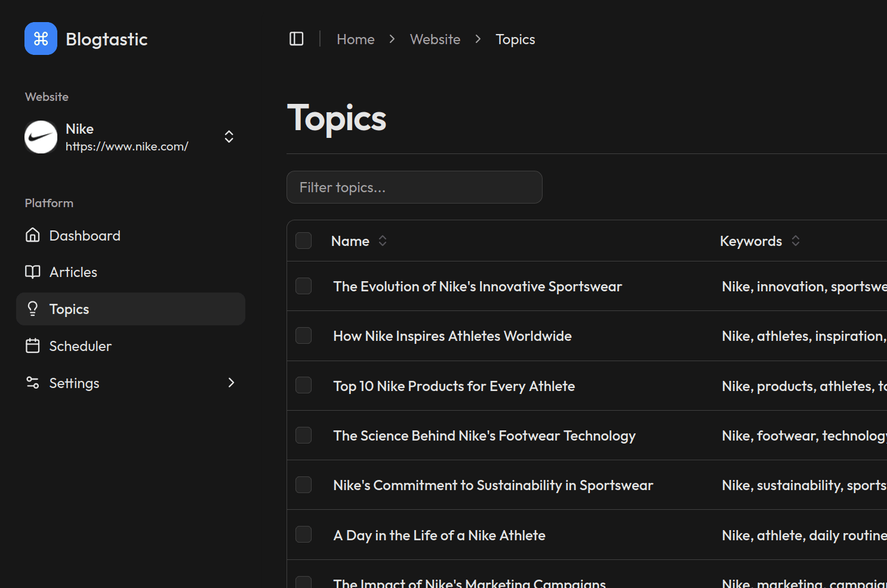Click the Nike swoosh website avatar
The height and width of the screenshot is (588, 887).
point(40,137)
